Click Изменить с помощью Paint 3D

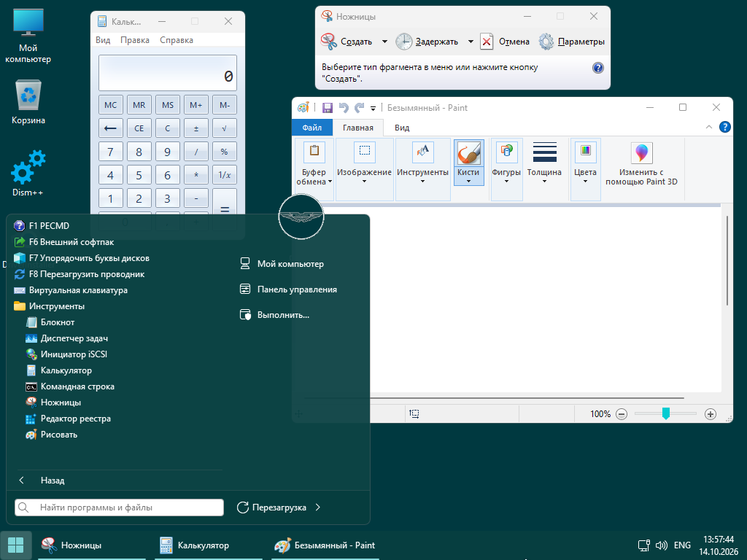641,163
